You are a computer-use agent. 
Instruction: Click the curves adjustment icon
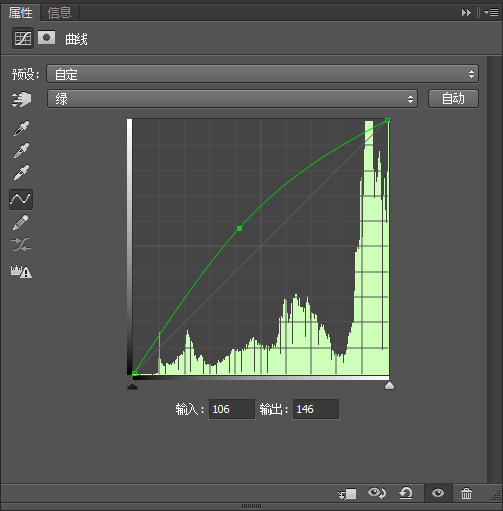coord(23,38)
